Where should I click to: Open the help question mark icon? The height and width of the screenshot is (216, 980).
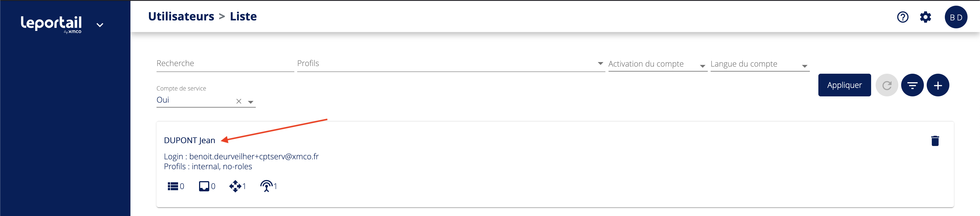coord(902,17)
